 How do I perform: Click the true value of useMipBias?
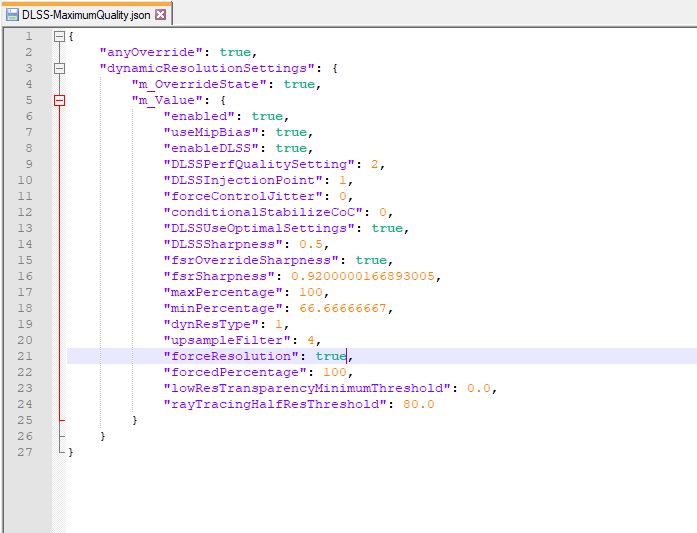[x=291, y=132]
